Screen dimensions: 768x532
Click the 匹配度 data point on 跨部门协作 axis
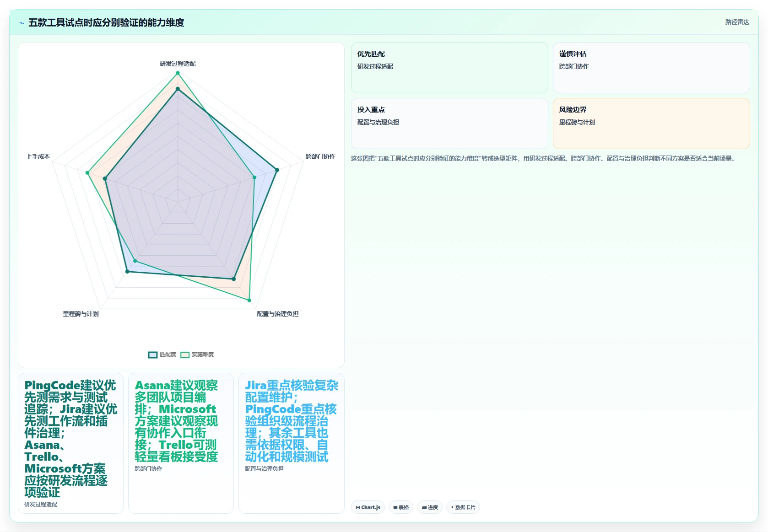click(x=277, y=170)
